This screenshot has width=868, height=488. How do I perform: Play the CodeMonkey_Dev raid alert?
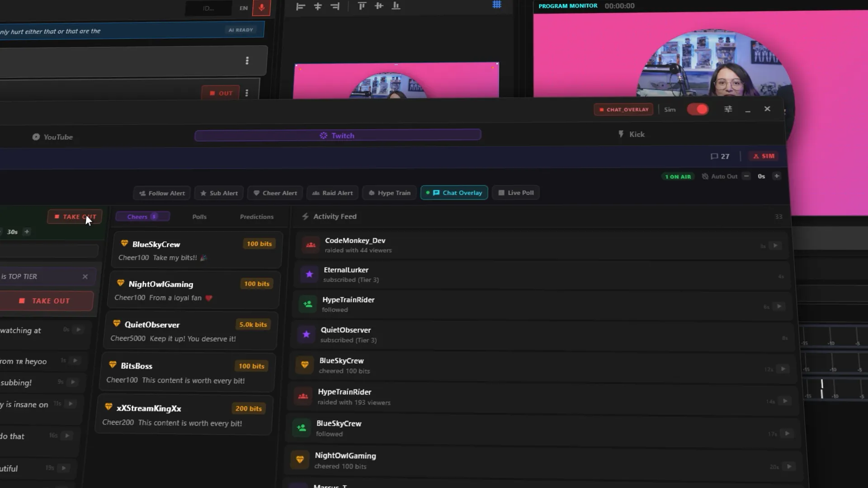775,245
